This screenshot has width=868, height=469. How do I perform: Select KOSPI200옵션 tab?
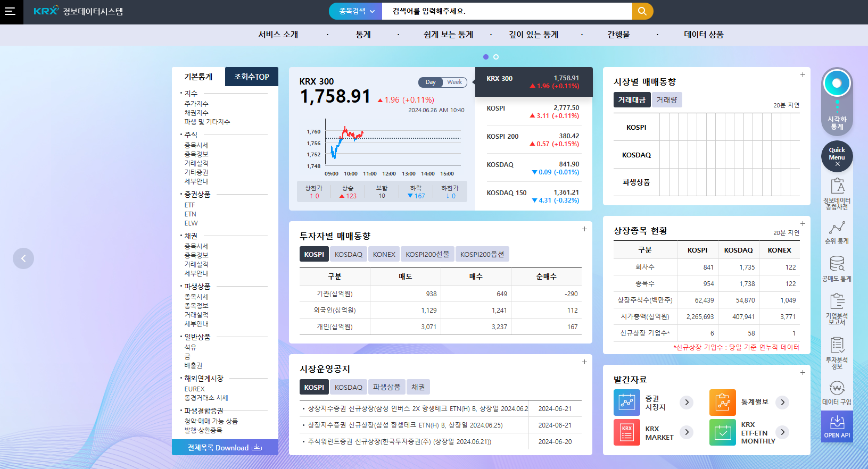[482, 254]
